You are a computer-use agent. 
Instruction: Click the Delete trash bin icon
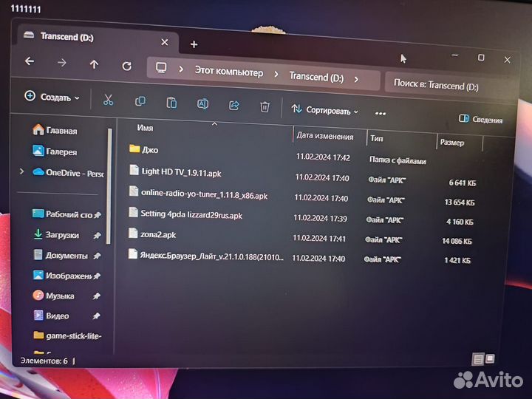pos(265,107)
